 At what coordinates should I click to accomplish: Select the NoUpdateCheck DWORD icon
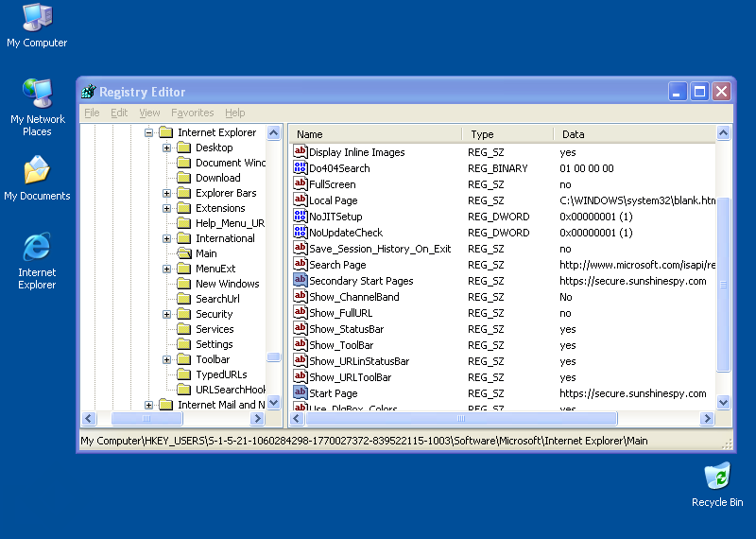click(300, 232)
